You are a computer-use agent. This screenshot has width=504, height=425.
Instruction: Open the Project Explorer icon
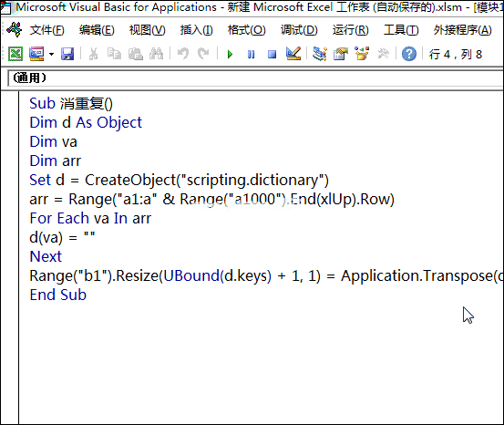(x=320, y=54)
